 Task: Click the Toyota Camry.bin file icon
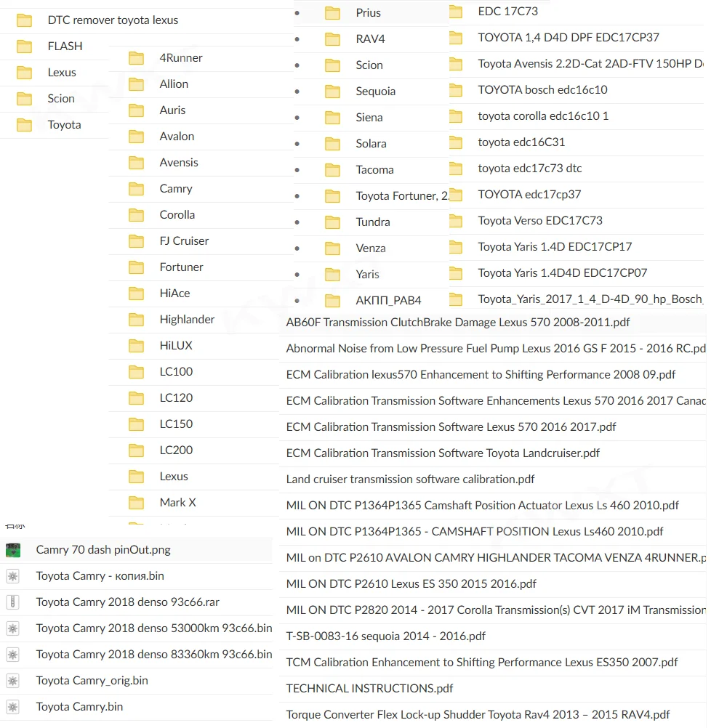click(x=13, y=707)
